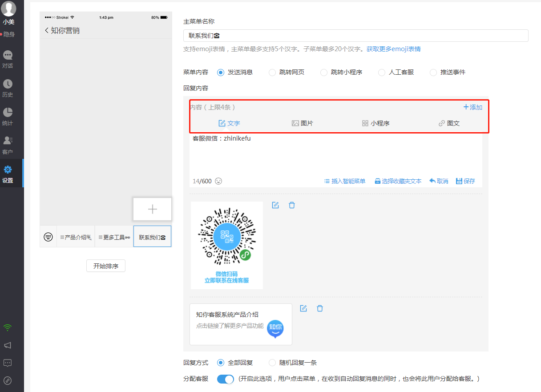
Task: Open the 对话 conversations sidebar item
Action: point(8,59)
